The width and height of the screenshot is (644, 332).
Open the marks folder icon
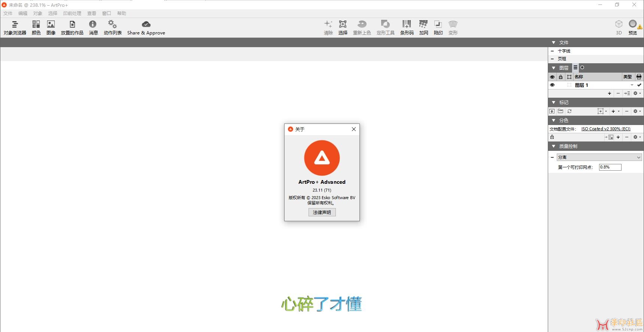click(x=561, y=111)
